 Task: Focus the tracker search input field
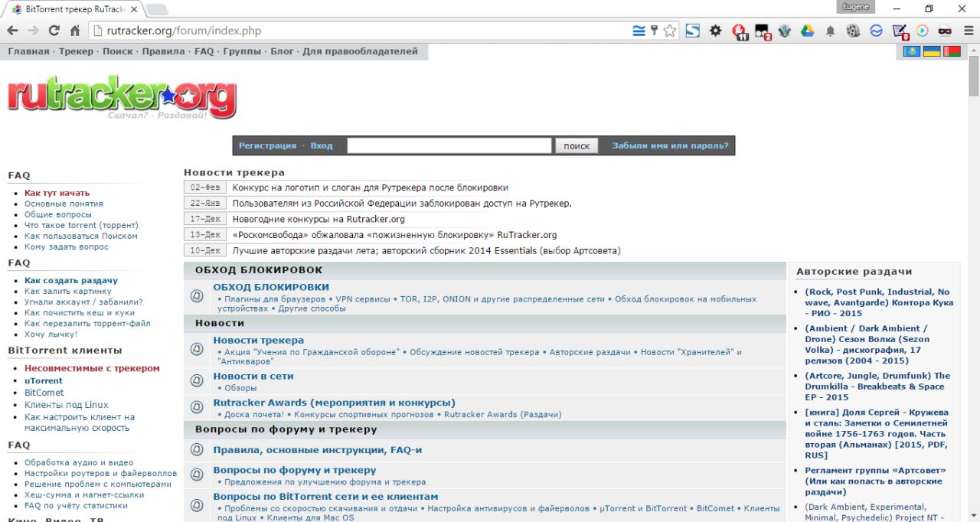coord(449,145)
